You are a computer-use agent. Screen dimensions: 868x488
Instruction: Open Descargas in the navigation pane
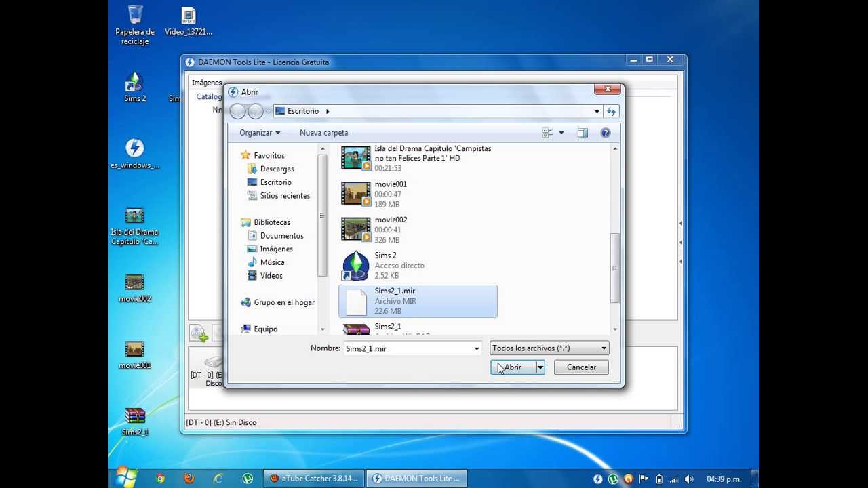[277, 169]
